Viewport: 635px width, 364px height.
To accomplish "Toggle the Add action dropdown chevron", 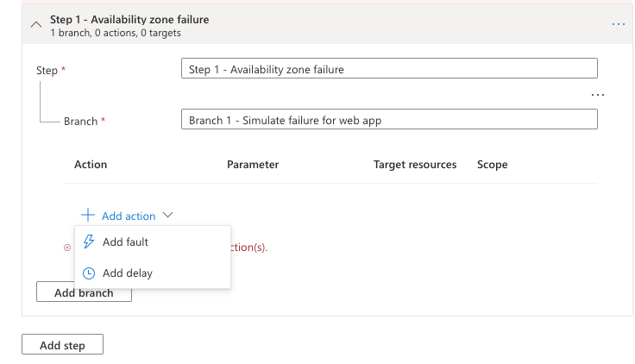I will (x=168, y=216).
